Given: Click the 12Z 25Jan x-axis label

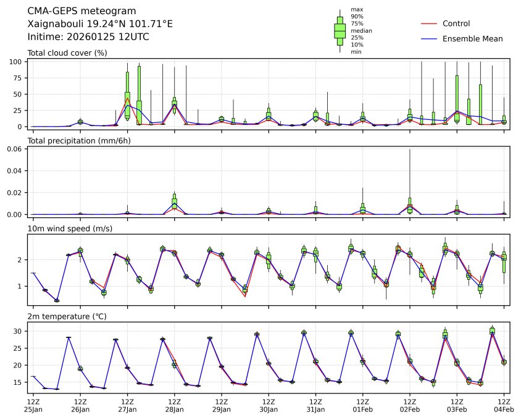Looking at the screenshot, I should (x=33, y=405).
